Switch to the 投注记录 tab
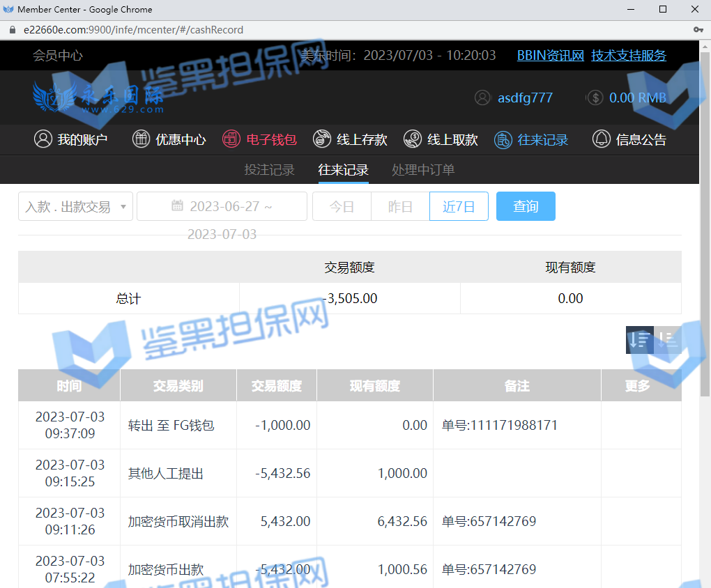 (269, 170)
